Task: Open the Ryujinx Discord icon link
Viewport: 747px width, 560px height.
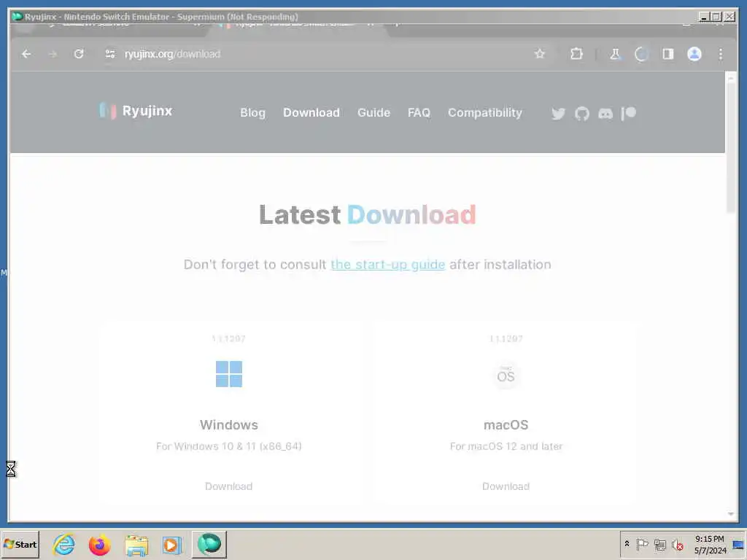Action: (605, 113)
